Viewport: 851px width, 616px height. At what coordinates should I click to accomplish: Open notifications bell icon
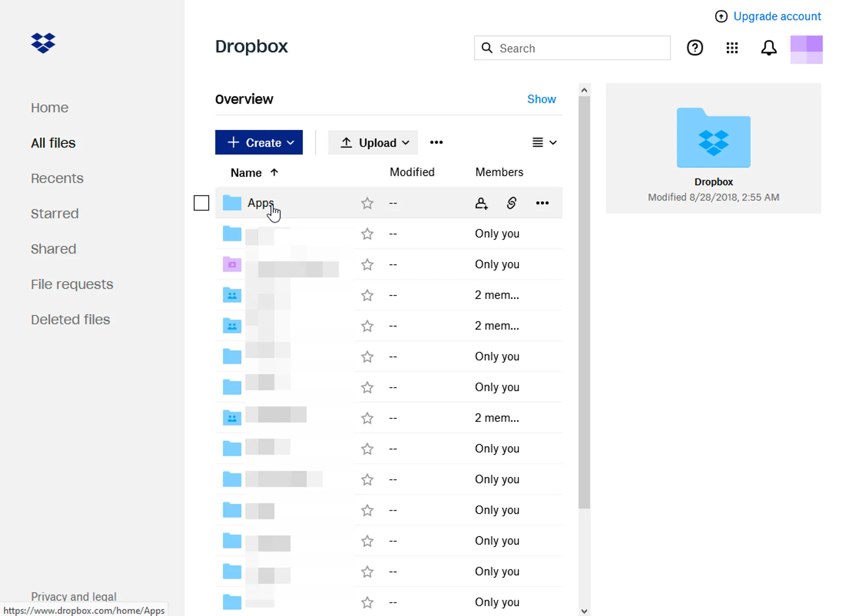tap(768, 48)
